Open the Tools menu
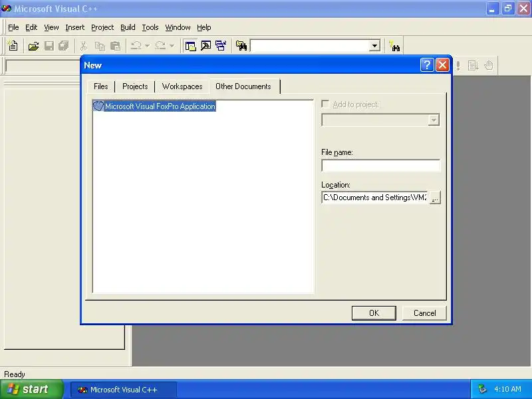This screenshot has height=399, width=532. [150, 27]
